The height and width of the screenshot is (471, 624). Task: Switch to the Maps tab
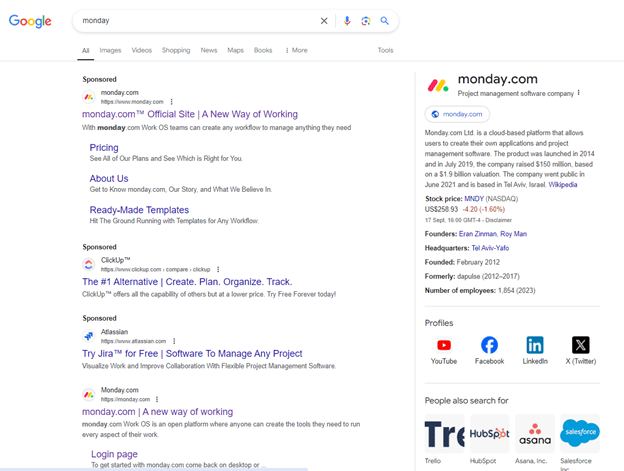click(x=236, y=50)
